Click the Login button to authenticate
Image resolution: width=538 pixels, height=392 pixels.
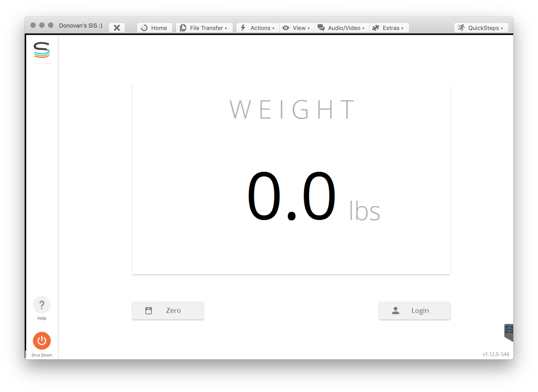(x=415, y=310)
